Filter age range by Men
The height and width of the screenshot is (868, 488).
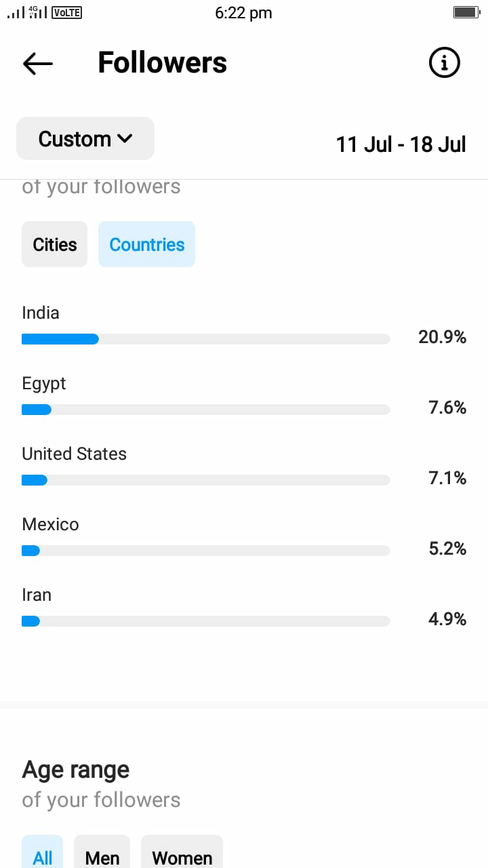[102, 853]
